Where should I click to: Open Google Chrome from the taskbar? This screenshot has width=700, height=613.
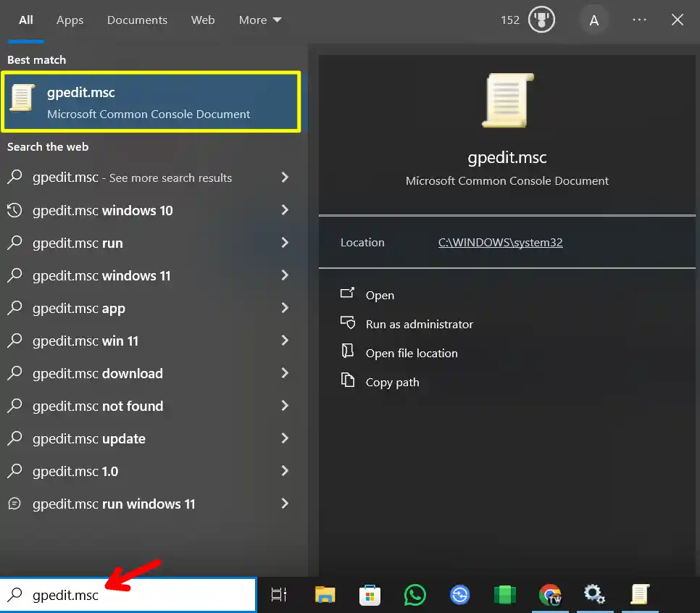[550, 594]
